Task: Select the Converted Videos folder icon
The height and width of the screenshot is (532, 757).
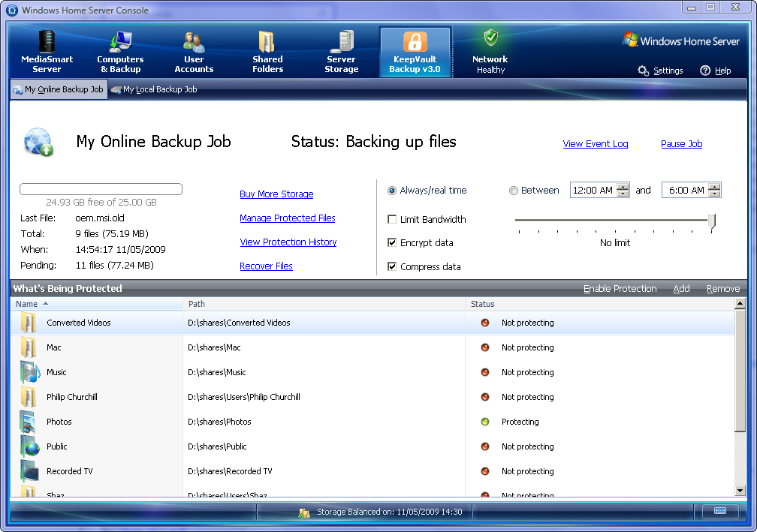Action: (x=29, y=323)
